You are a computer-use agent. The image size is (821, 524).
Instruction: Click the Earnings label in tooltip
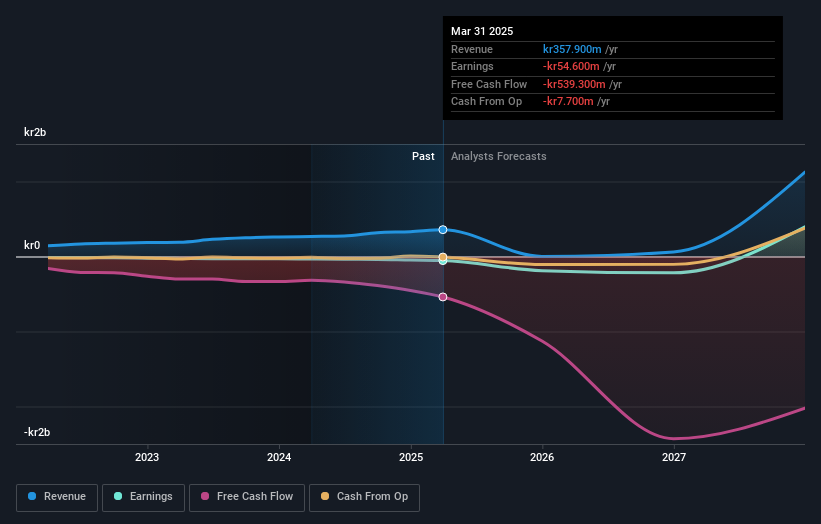pos(472,66)
